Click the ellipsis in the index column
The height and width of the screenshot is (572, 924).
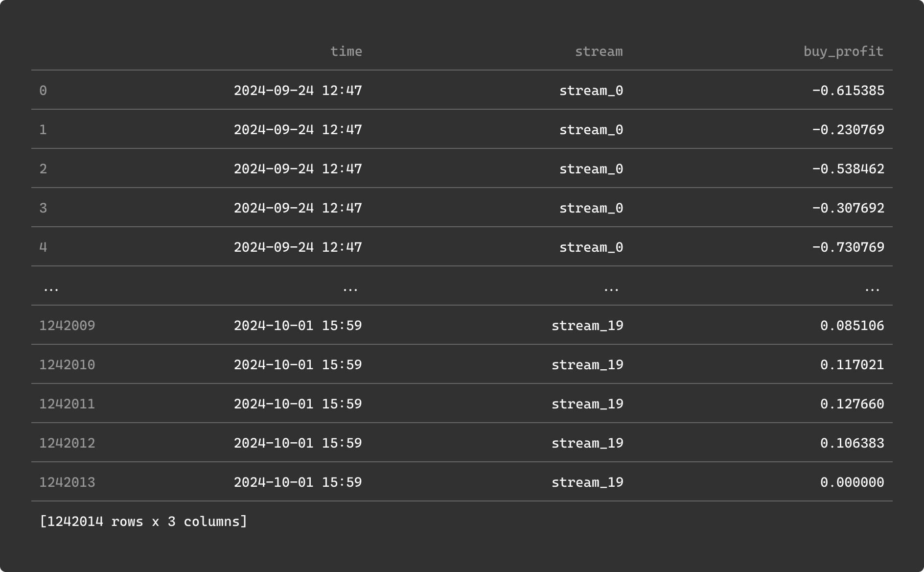51,288
